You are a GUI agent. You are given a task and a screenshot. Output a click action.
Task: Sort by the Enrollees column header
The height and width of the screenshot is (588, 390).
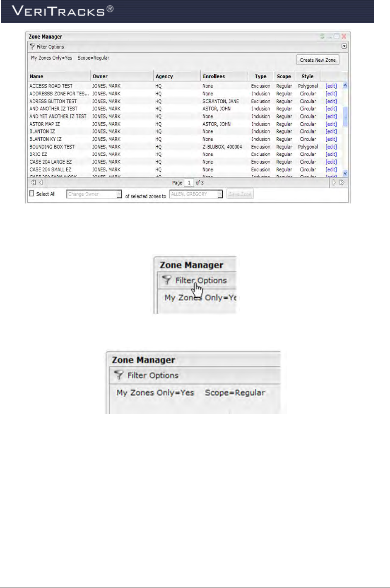tap(224, 76)
